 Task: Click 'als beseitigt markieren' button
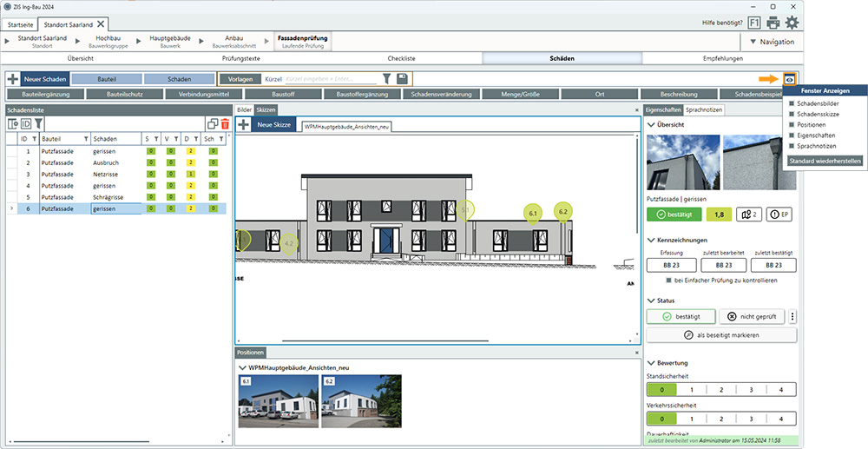(721, 335)
